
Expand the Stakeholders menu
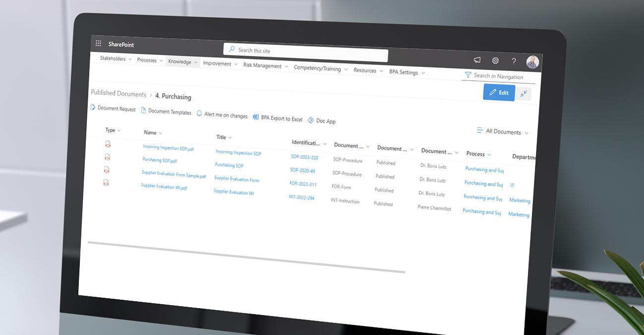click(x=116, y=59)
